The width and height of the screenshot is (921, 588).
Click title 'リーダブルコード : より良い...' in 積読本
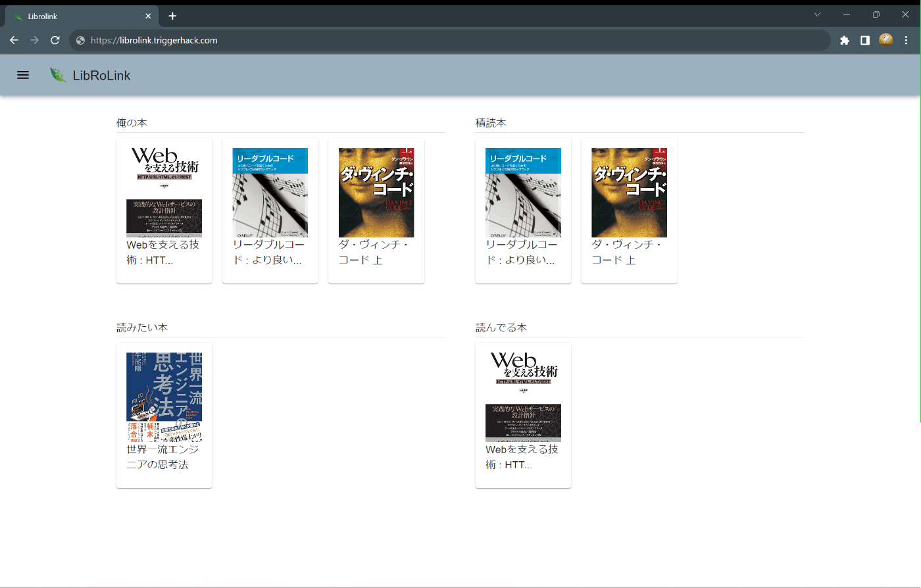pos(522,252)
